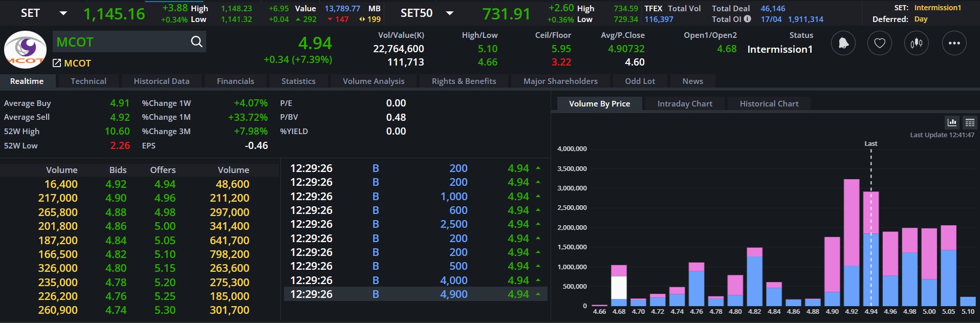Click the decliners count 147
980x323 pixels.
pyautogui.click(x=342, y=19)
